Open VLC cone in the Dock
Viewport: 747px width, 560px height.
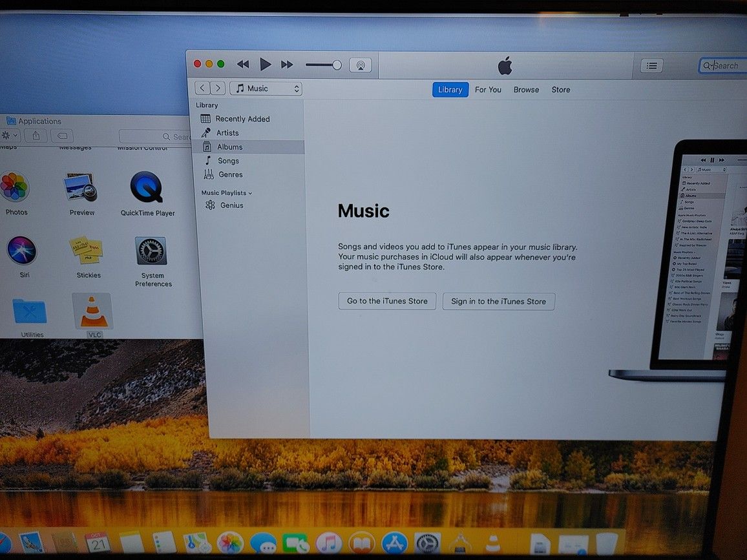pyautogui.click(x=493, y=544)
